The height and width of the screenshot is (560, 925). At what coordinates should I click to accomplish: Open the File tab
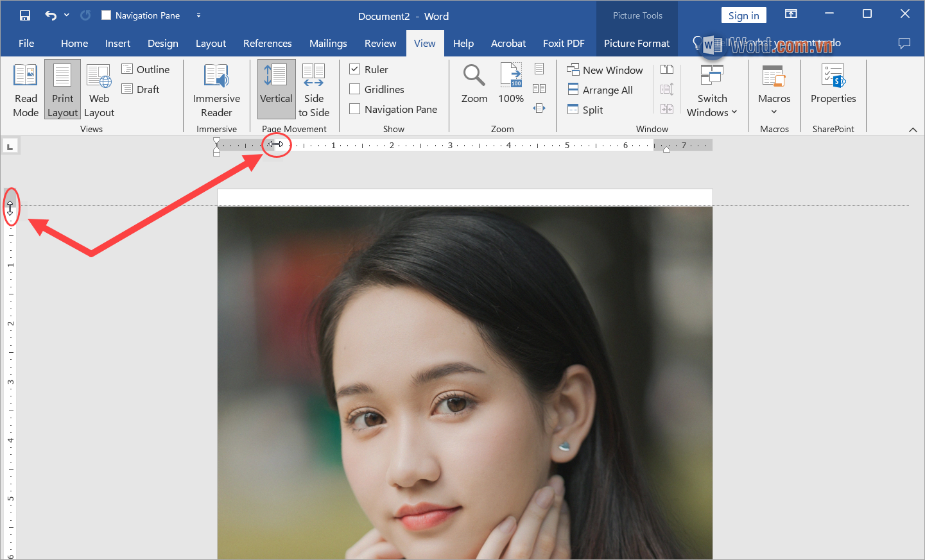[x=26, y=43]
